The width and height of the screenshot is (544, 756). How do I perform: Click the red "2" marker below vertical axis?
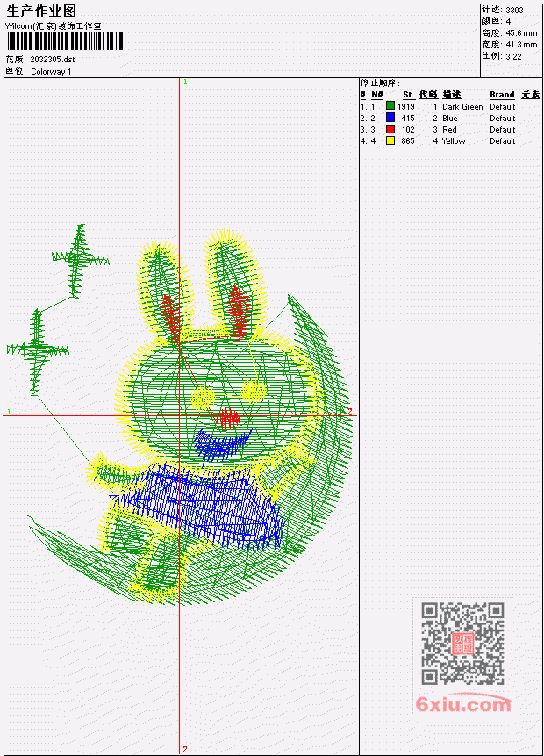(185, 749)
